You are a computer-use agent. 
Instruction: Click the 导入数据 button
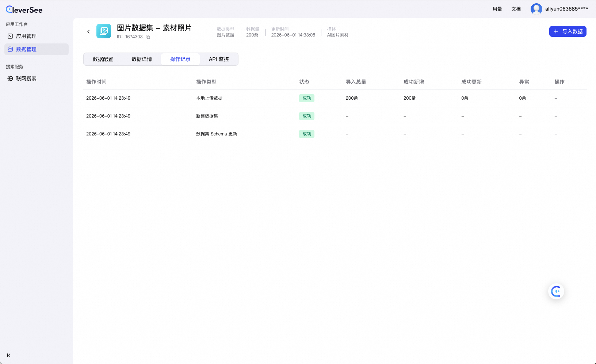pyautogui.click(x=568, y=31)
